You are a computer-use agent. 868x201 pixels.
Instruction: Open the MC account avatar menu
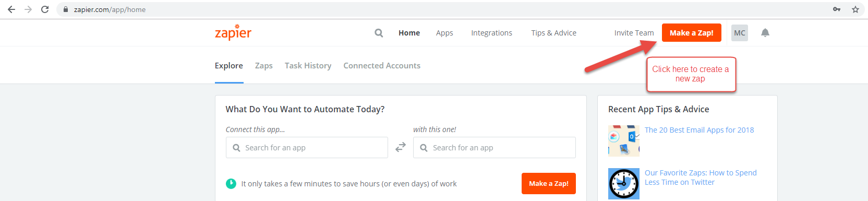(x=740, y=33)
